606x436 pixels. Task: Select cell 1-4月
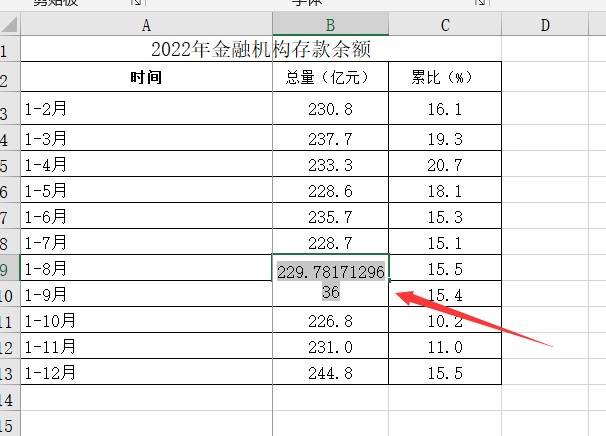click(x=146, y=164)
